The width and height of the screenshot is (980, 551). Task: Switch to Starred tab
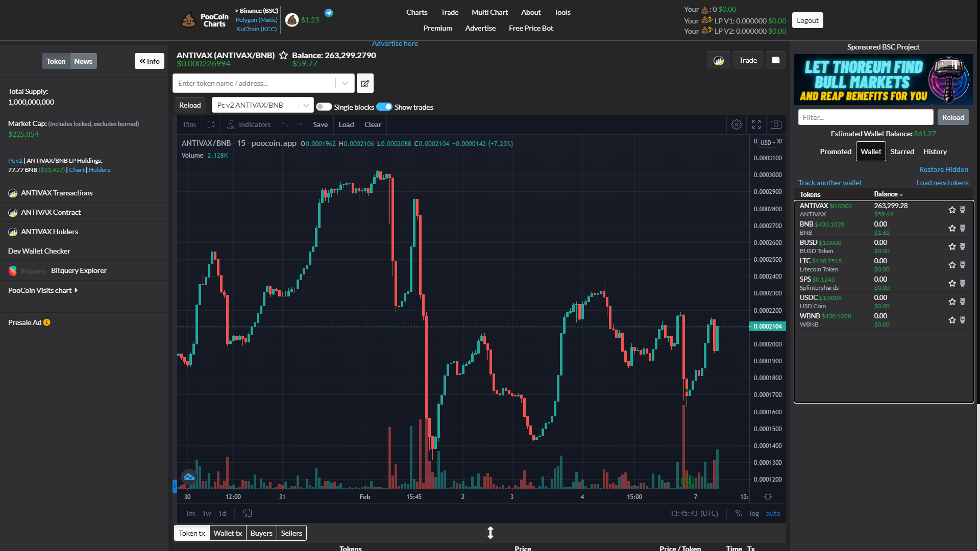[x=902, y=152]
